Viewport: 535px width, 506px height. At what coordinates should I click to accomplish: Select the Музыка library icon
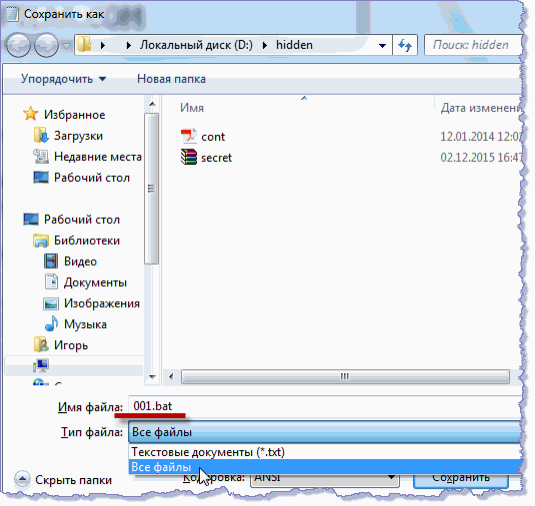click(x=51, y=324)
